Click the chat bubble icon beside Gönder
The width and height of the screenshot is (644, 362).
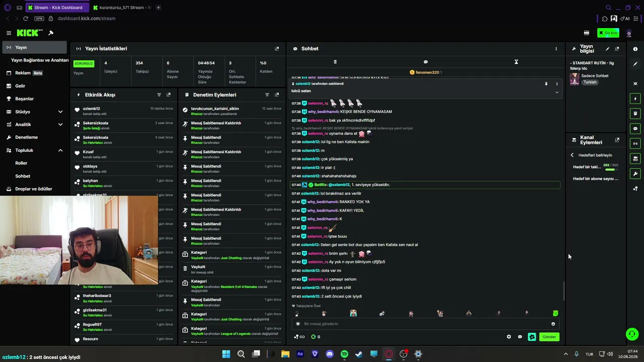coord(520,337)
